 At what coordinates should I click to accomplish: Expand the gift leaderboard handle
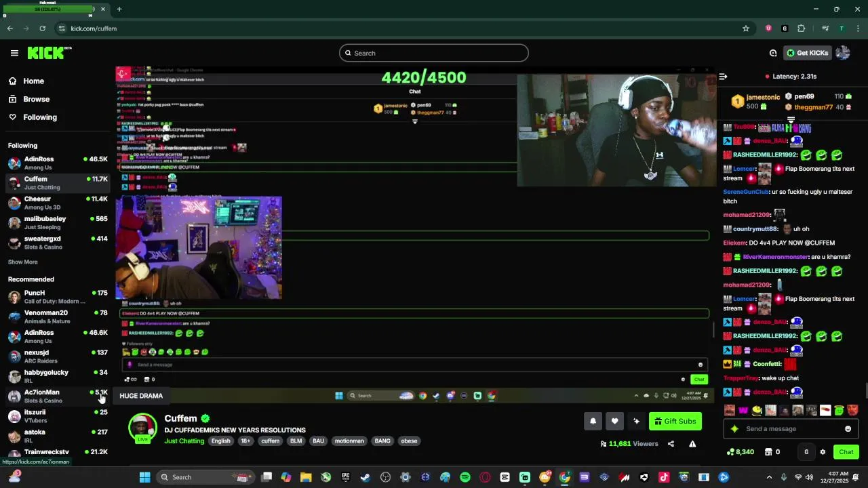[791, 120]
